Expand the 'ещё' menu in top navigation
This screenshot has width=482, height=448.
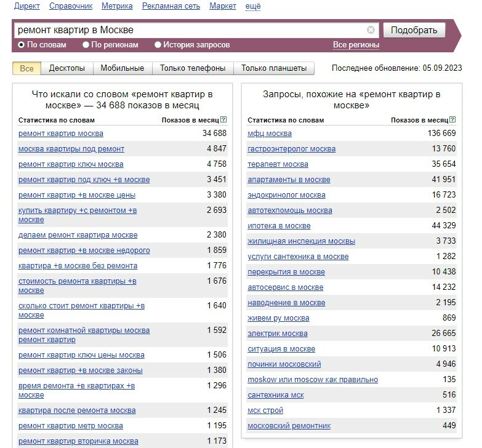pos(253,6)
